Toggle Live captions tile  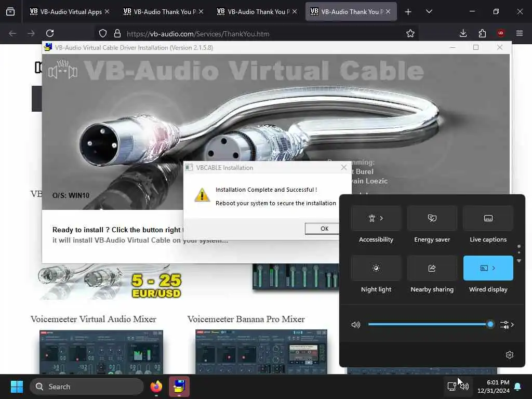tap(488, 218)
